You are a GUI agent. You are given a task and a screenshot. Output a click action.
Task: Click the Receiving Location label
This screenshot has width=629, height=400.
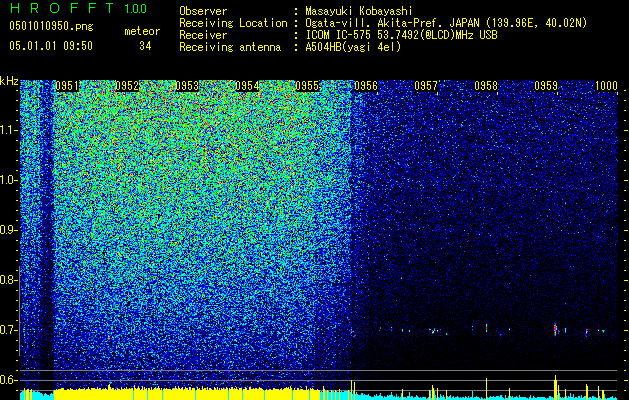[233, 23]
